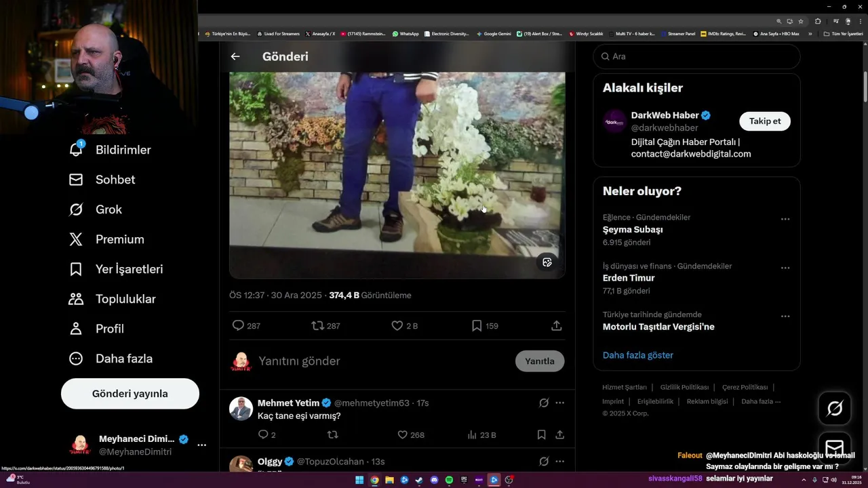Bookmark this page with star icon
The image size is (868, 488).
coord(801,21)
